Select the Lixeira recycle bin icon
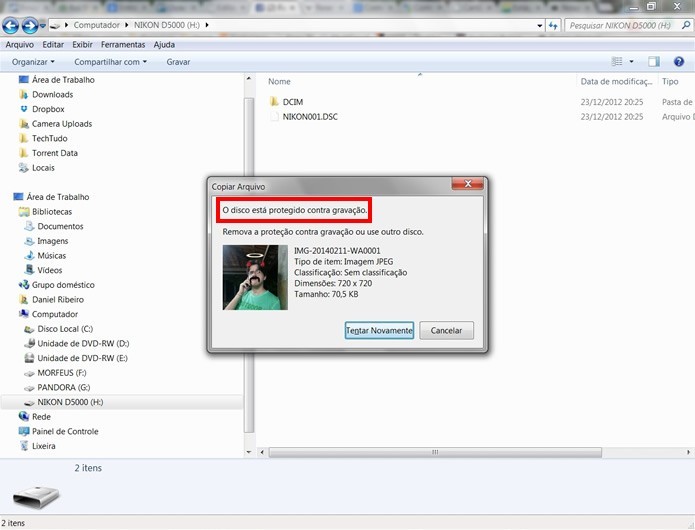The image size is (695, 530). (24, 446)
